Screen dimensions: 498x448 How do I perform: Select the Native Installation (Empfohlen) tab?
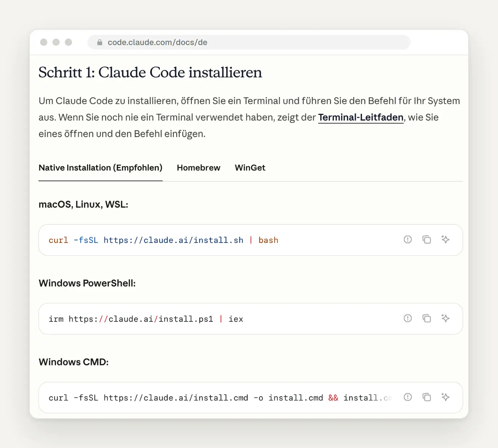[x=100, y=168]
